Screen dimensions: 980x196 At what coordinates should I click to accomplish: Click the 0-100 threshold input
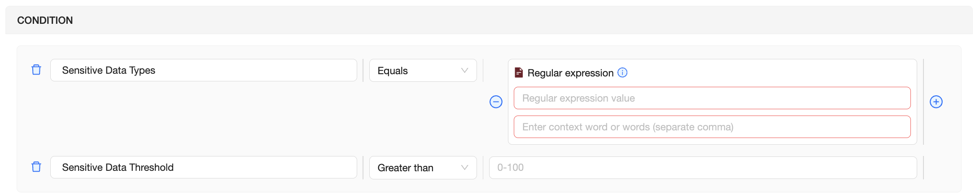(x=703, y=168)
